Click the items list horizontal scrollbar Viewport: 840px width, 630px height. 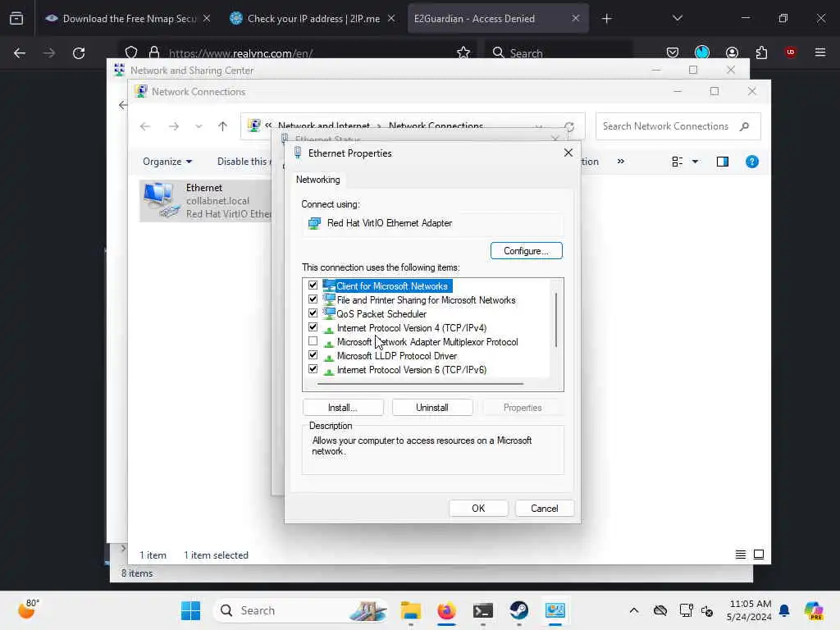[x=420, y=384]
